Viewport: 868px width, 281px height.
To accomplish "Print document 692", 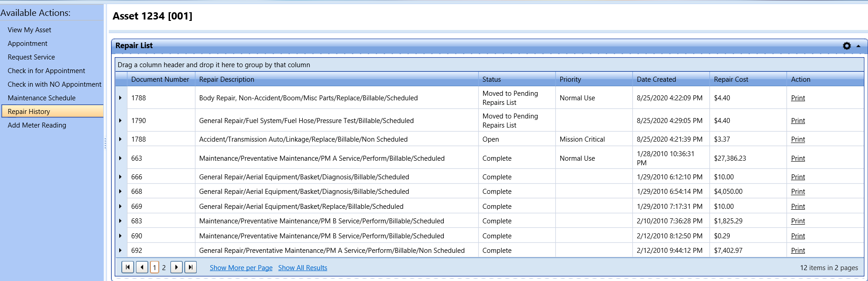I will [798, 251].
